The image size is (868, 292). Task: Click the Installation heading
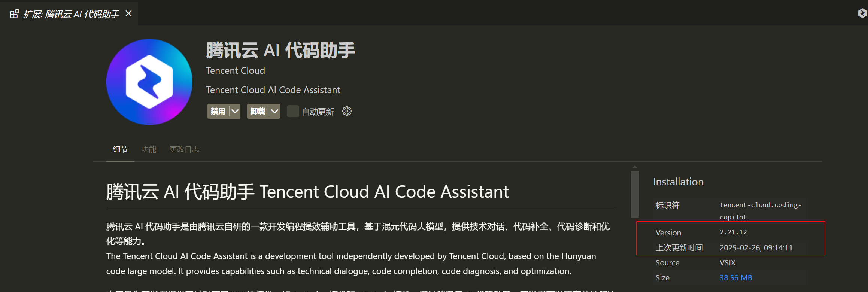678,182
